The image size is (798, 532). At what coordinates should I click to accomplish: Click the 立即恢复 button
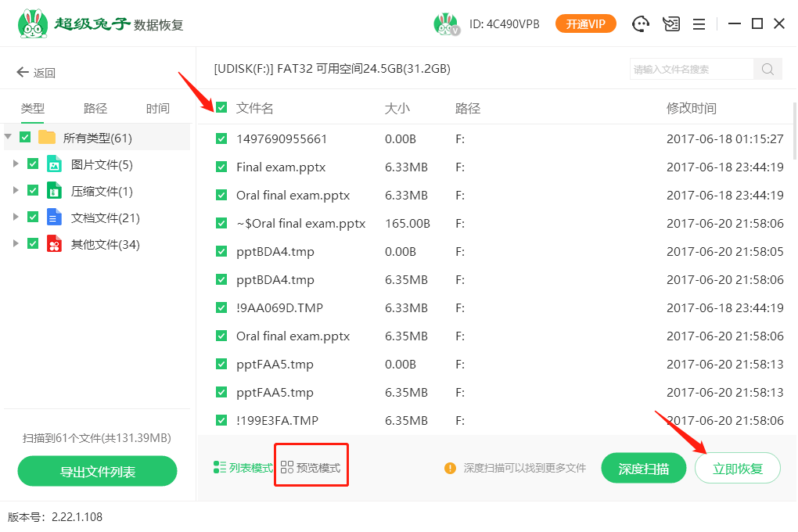tap(737, 469)
